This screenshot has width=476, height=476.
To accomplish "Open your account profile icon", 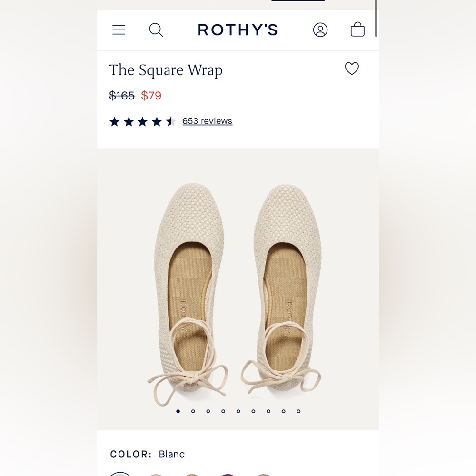I will (320, 30).
